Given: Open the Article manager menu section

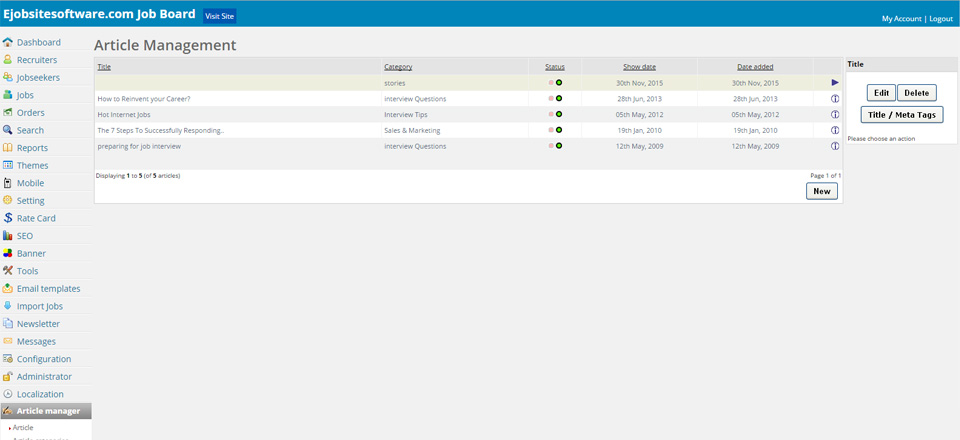Looking at the screenshot, I should click(46, 411).
